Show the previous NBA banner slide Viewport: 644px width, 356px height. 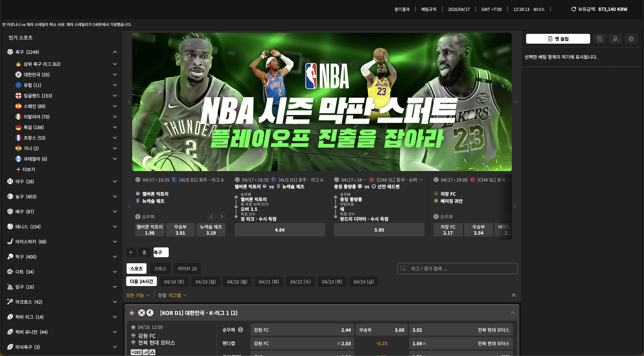point(129,102)
